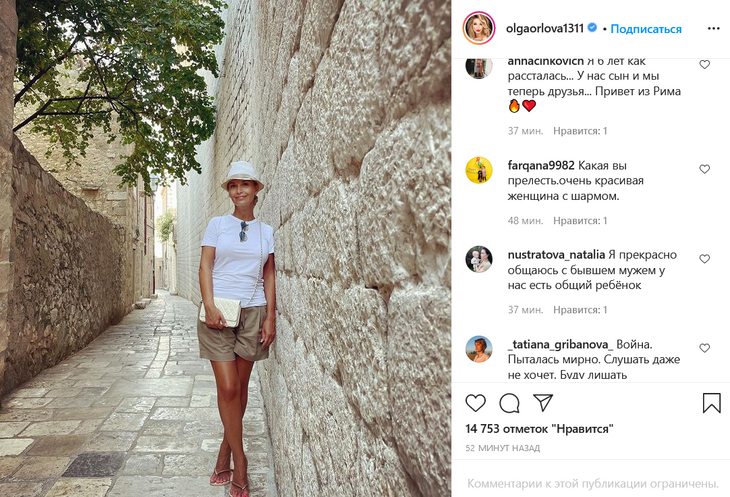Save the post with the bookmark icon
The height and width of the screenshot is (497, 730).
pyautogui.click(x=711, y=403)
